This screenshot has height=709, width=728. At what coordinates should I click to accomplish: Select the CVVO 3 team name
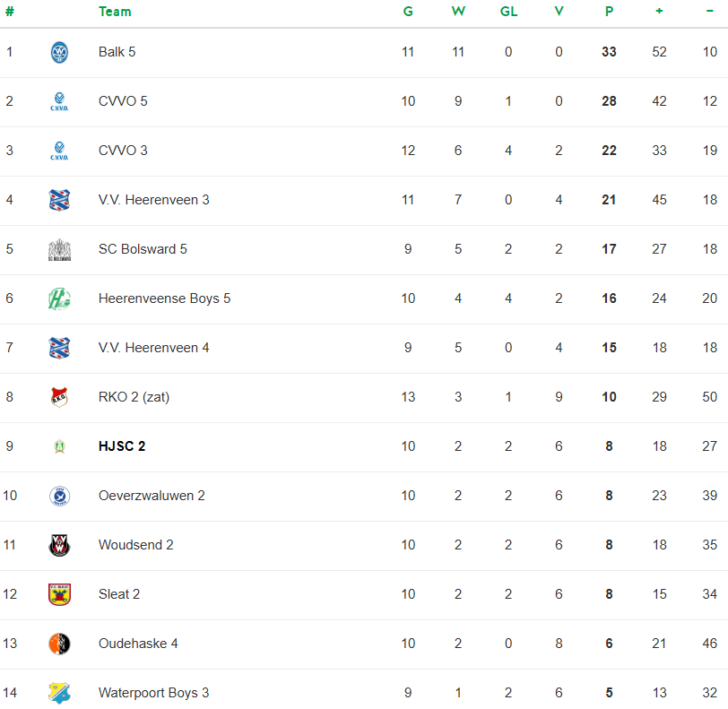(123, 151)
